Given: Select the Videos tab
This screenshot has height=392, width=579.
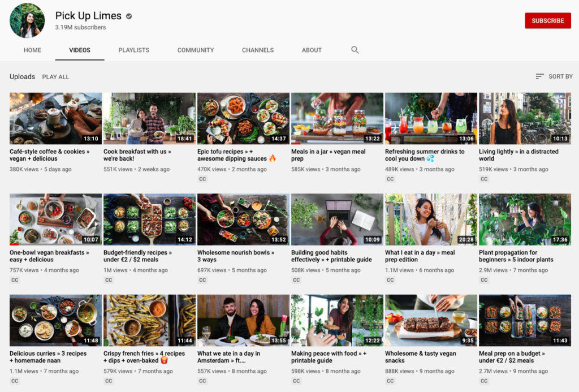Looking at the screenshot, I should click(x=80, y=50).
